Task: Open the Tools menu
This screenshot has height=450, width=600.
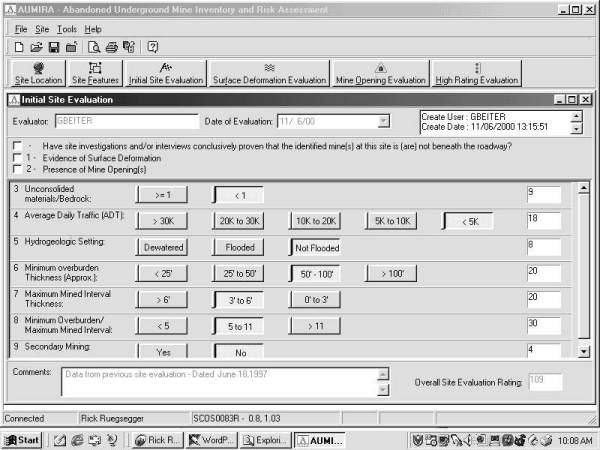Action: coord(66,29)
